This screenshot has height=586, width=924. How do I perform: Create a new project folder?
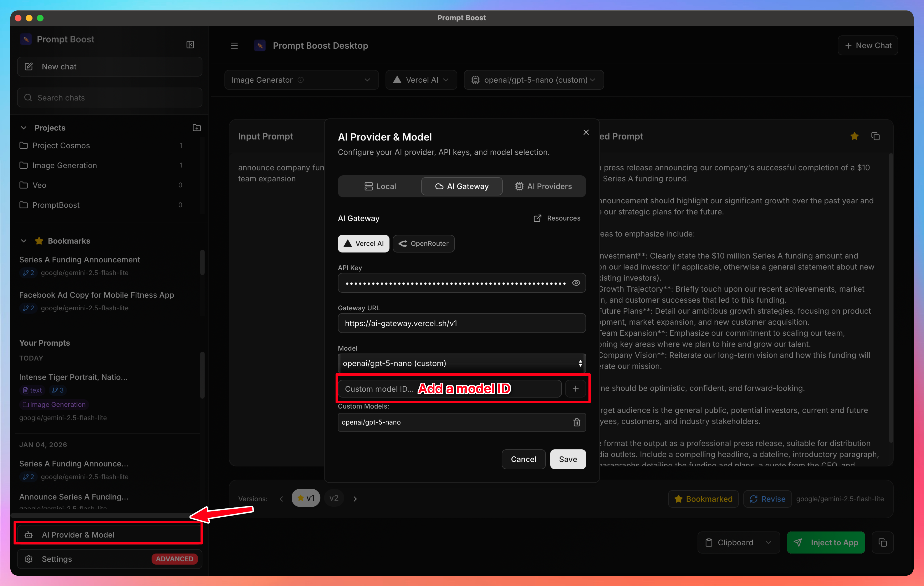[x=196, y=127]
